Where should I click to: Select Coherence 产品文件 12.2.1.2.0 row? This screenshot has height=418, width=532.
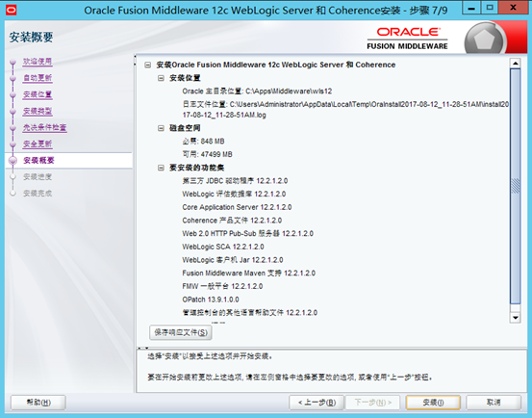pos(232,221)
